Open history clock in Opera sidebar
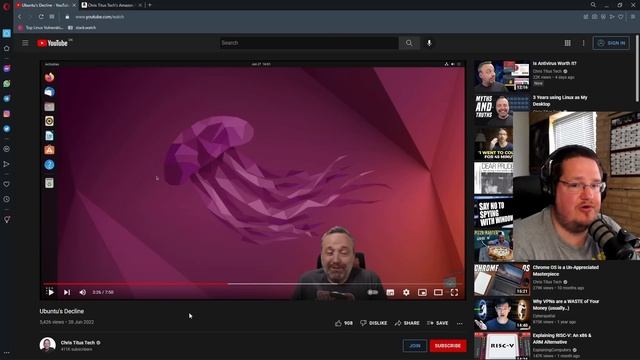Viewport: 640px width, 360px height. pos(7,199)
